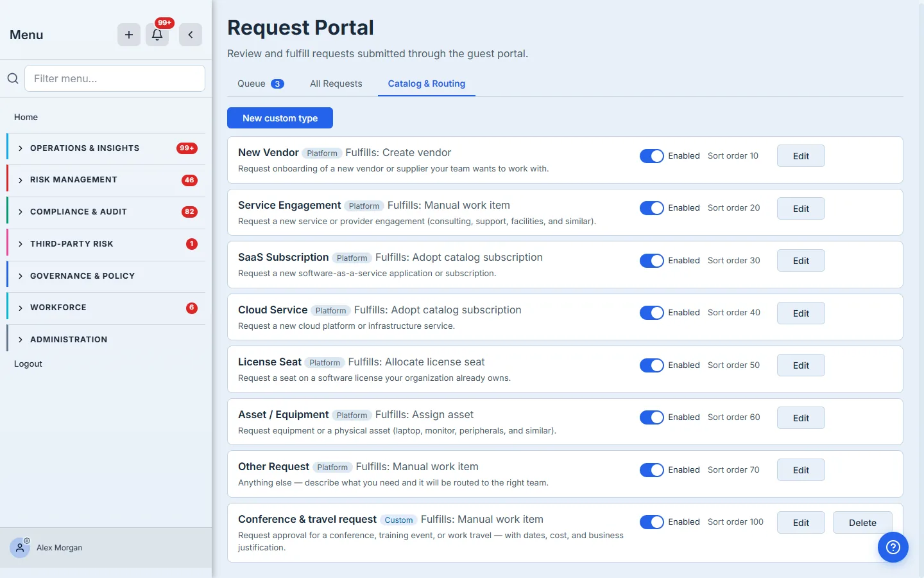
Task: Edit the Asset / Equipment request type
Action: coord(801,418)
